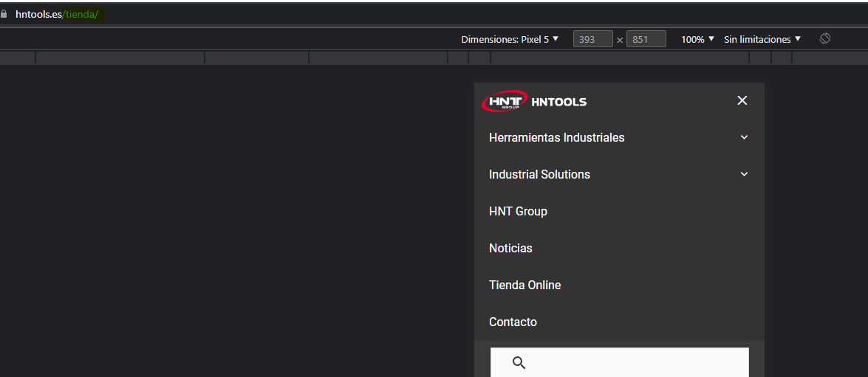Open the Noticias menu entry

[x=510, y=248]
